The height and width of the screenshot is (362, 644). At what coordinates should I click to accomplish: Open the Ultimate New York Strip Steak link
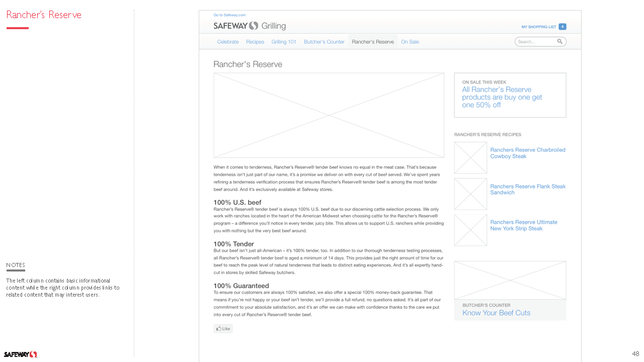point(524,225)
